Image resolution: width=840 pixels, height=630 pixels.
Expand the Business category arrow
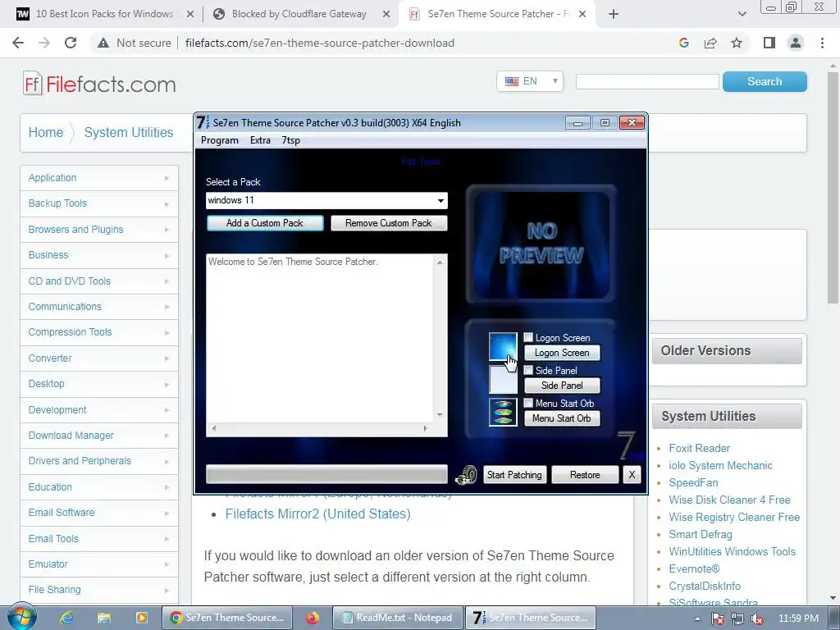(x=167, y=256)
